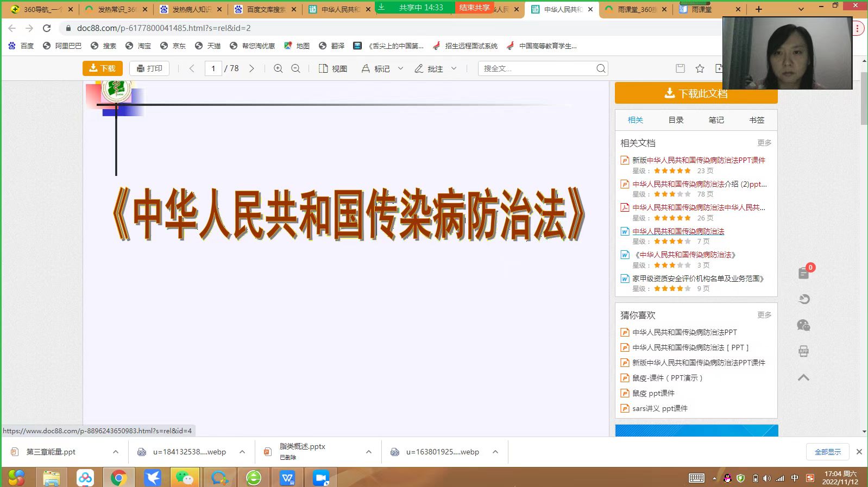Image resolution: width=868 pixels, height=487 pixels.
Task: Select the 批注 annotation tool
Action: click(x=429, y=68)
